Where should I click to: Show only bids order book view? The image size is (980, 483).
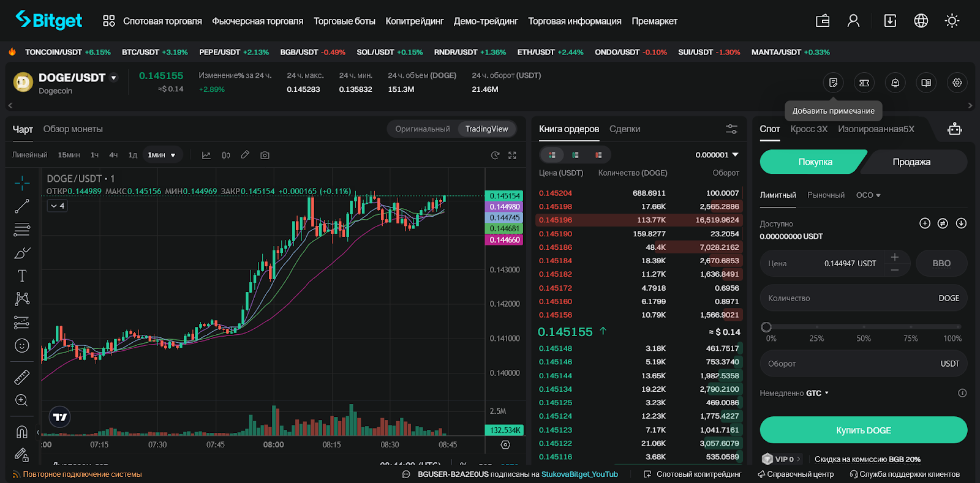[x=576, y=155]
